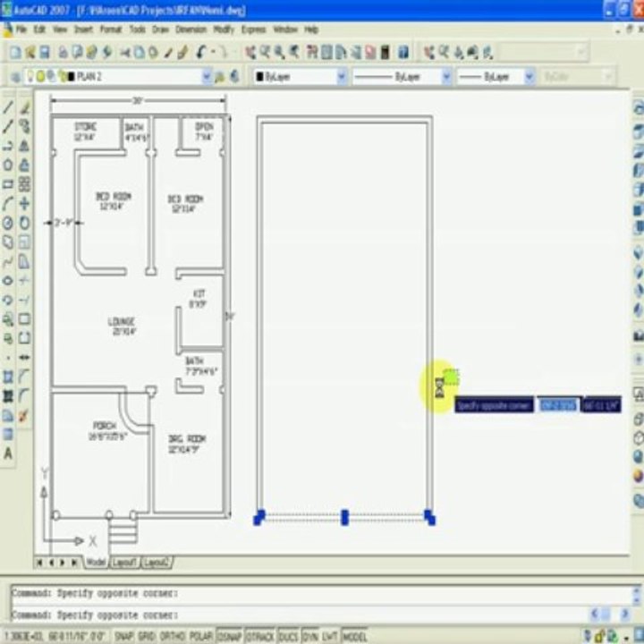Click MODEL button in status bar

click(x=354, y=637)
